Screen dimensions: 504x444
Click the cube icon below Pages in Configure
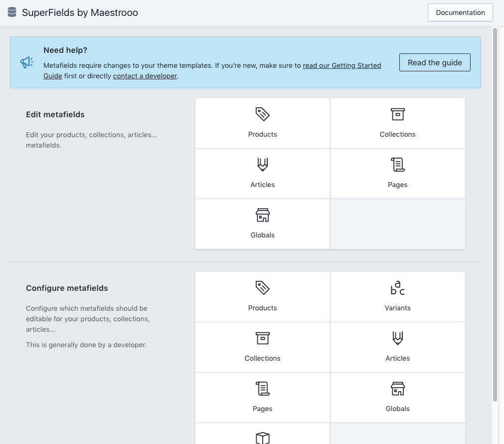(262, 438)
